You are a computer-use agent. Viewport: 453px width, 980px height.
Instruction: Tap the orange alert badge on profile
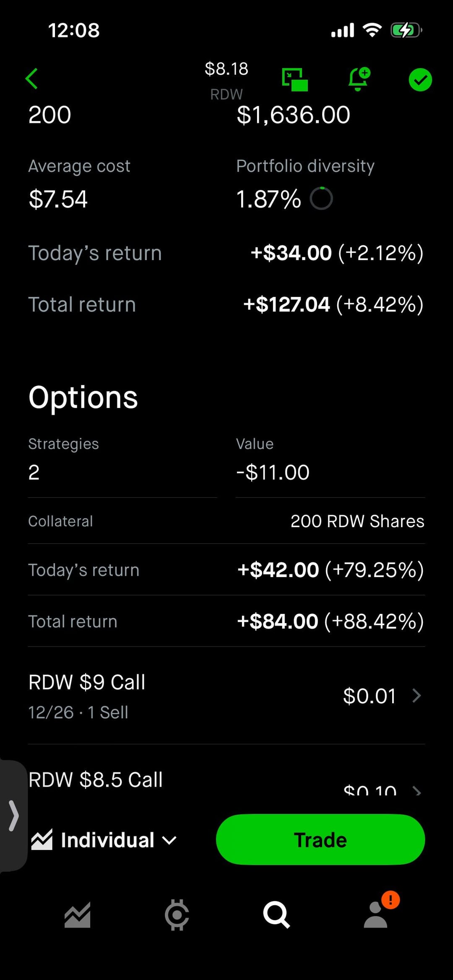(x=391, y=900)
